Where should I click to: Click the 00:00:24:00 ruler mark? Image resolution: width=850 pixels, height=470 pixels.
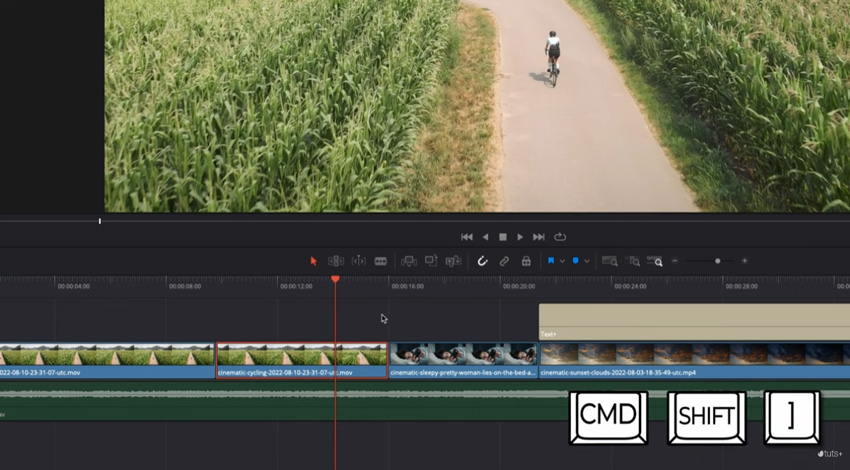[630, 286]
